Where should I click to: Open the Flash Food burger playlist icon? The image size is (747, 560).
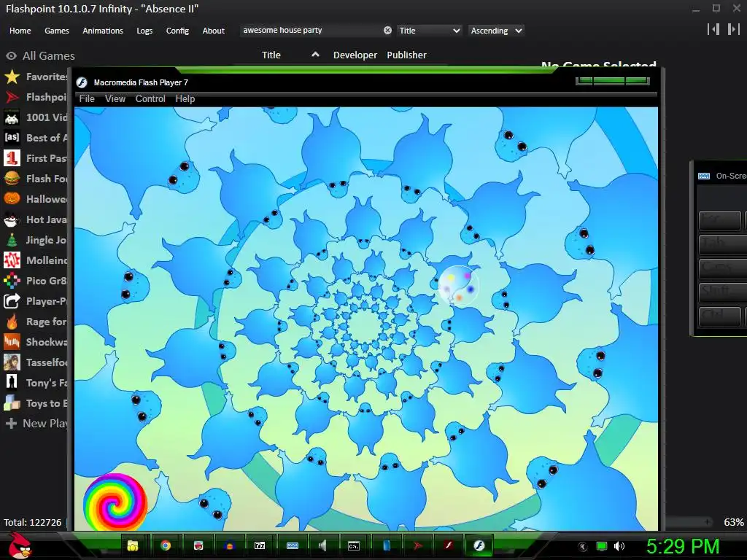pyautogui.click(x=12, y=179)
